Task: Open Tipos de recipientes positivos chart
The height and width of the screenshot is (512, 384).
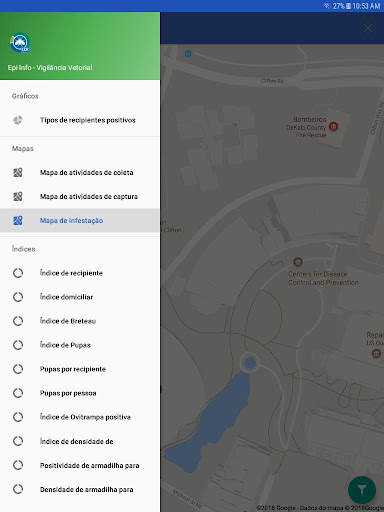Action: [x=80, y=120]
